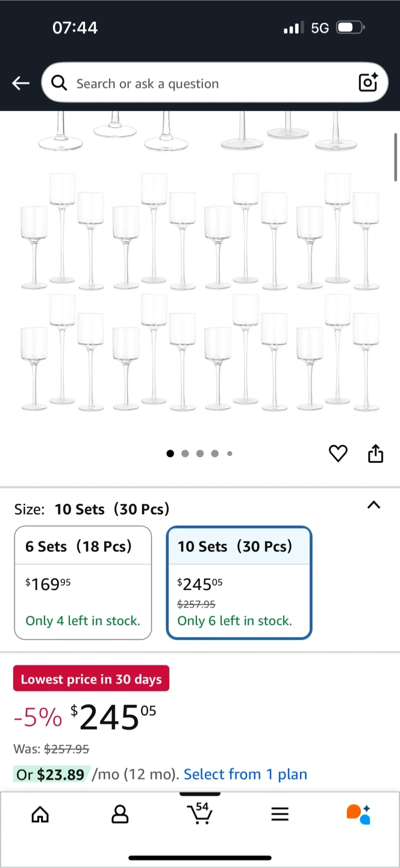
Task: Click the page scrollbar on the right
Action: coord(396,157)
